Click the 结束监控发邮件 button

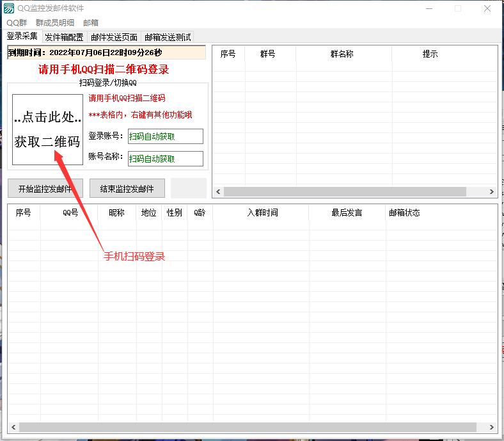[x=127, y=188]
